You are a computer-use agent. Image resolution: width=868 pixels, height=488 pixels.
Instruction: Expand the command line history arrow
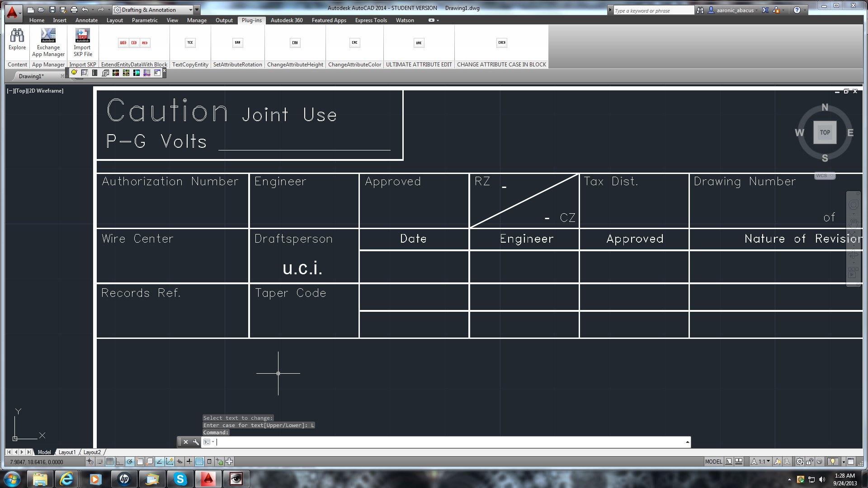pos(687,442)
